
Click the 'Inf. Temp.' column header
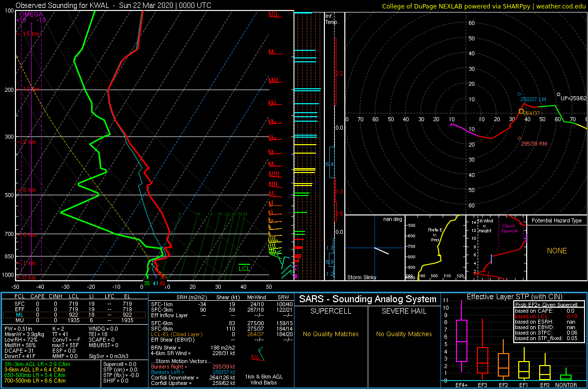click(x=331, y=19)
